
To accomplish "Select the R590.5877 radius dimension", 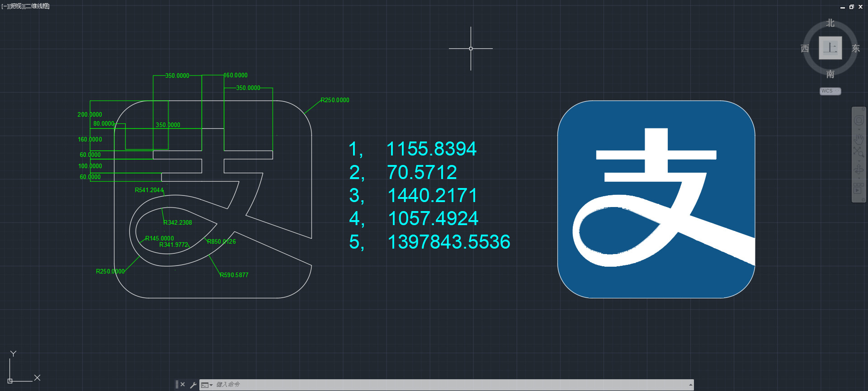I will click(234, 275).
